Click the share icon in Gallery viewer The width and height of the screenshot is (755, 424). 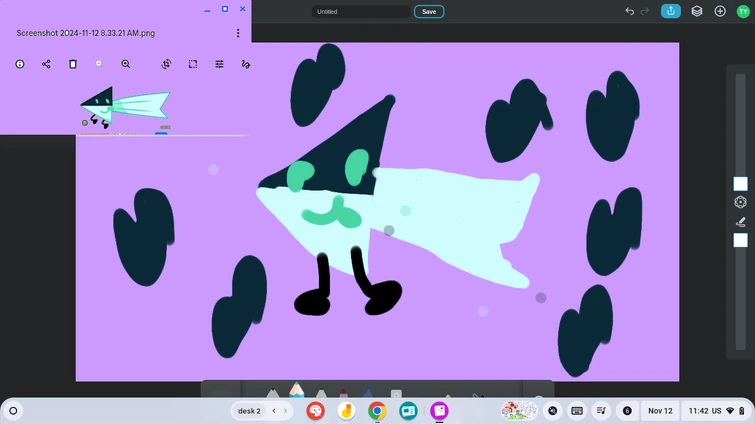click(46, 64)
